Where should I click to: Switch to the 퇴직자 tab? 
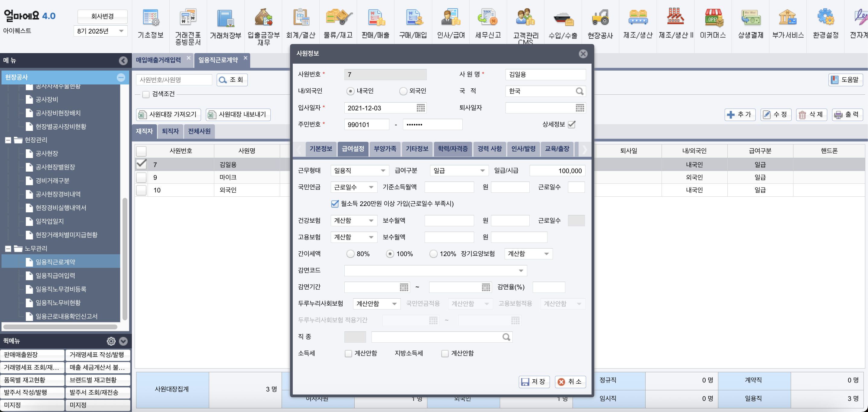pyautogui.click(x=170, y=131)
